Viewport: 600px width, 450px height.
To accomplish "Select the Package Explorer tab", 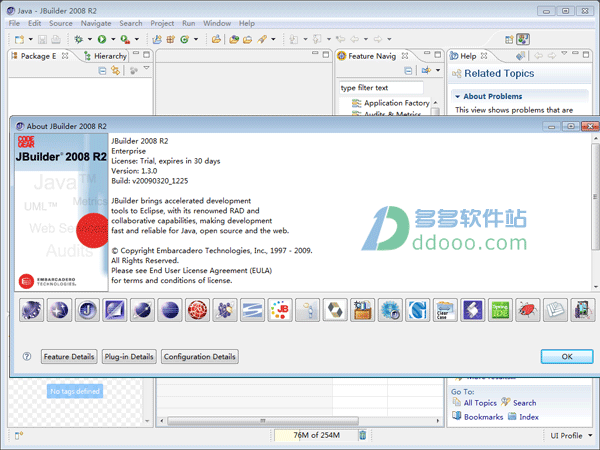I will [x=38, y=56].
